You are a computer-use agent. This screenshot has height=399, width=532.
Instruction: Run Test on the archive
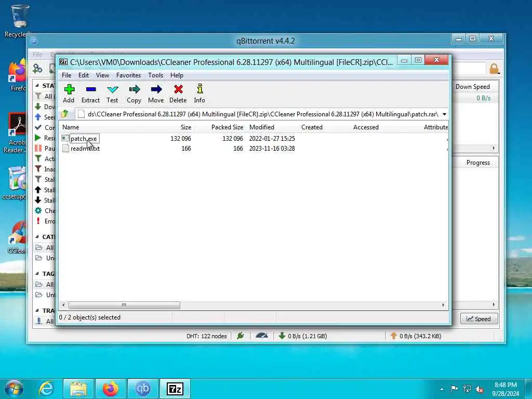point(112,94)
